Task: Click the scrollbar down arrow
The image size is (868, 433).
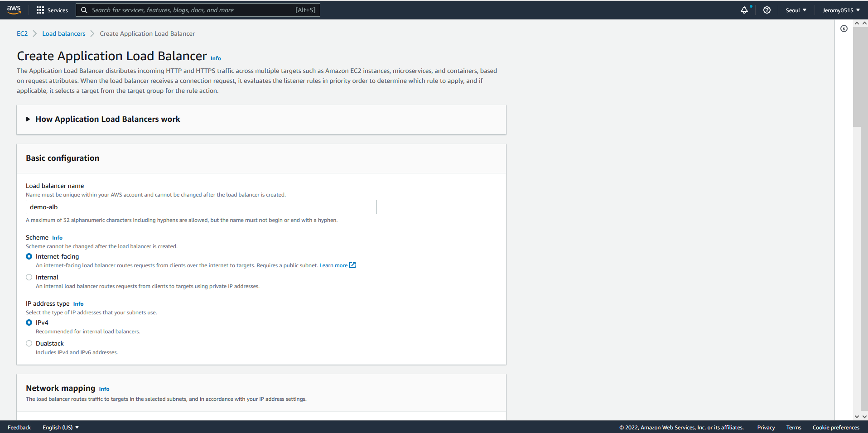Action: coord(857,416)
